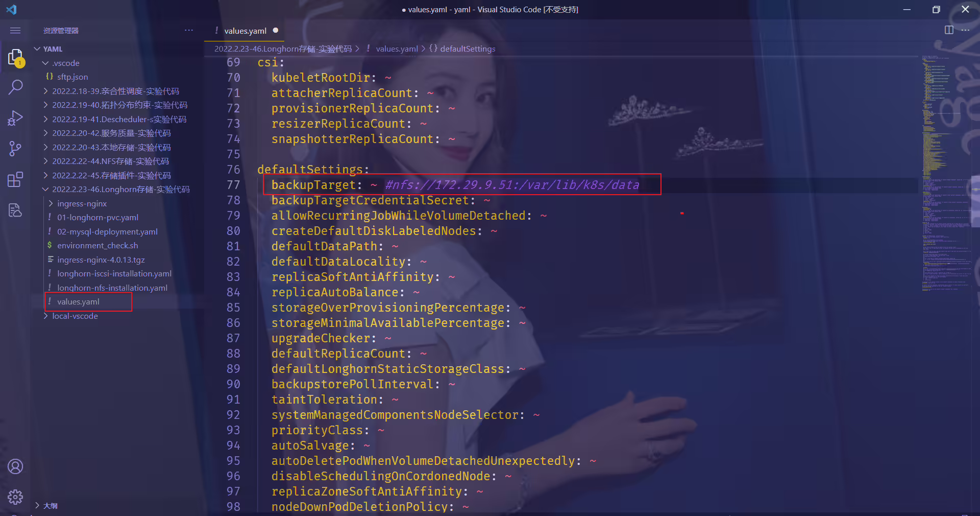Click line number 76 in gutter
Viewport: 980px width, 516px height.
pyautogui.click(x=233, y=170)
